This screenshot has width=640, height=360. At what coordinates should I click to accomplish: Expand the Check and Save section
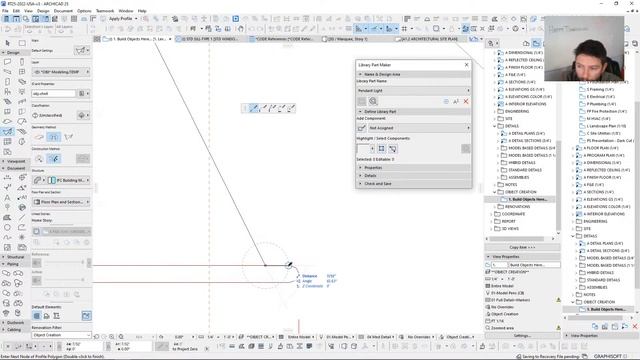pyautogui.click(x=413, y=184)
